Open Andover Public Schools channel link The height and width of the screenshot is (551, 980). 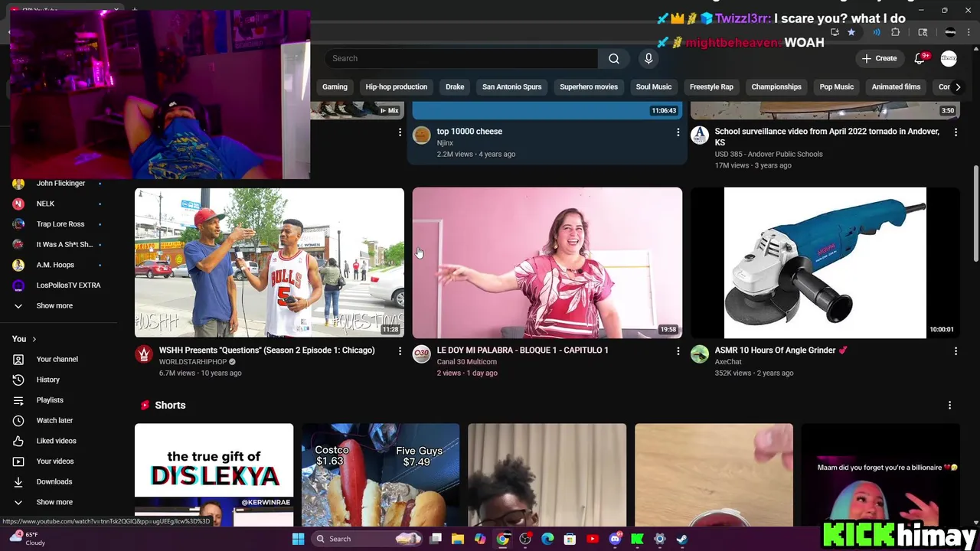click(769, 154)
